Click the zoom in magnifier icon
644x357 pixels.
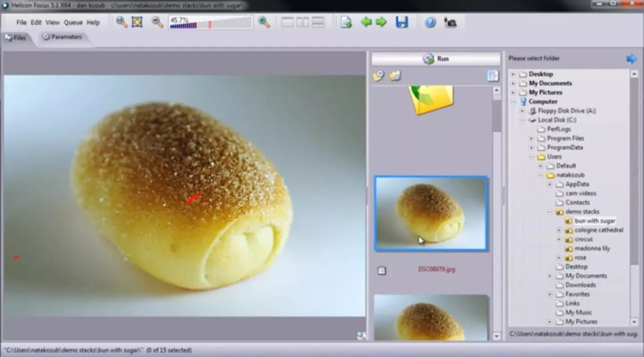pos(264,22)
